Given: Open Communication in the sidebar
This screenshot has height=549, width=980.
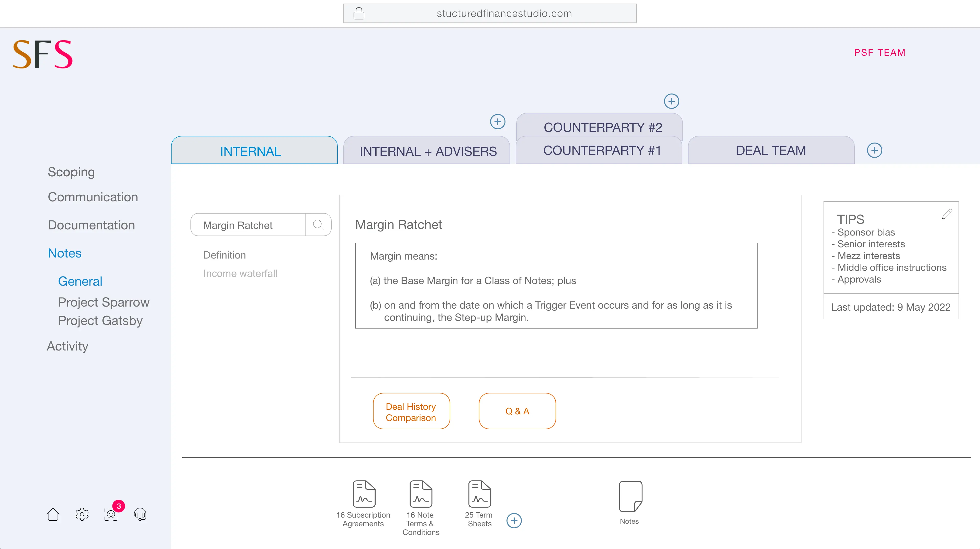Looking at the screenshot, I should click(93, 197).
